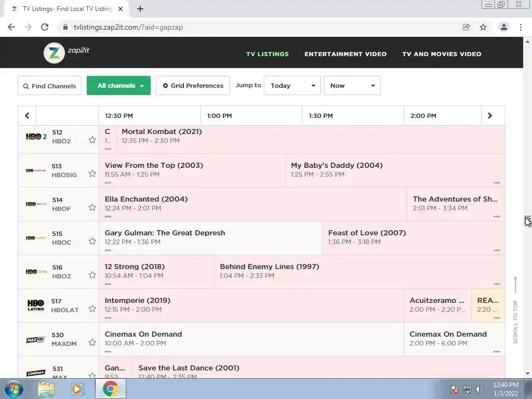
Task: Expand the All channels dropdown
Action: 119,86
